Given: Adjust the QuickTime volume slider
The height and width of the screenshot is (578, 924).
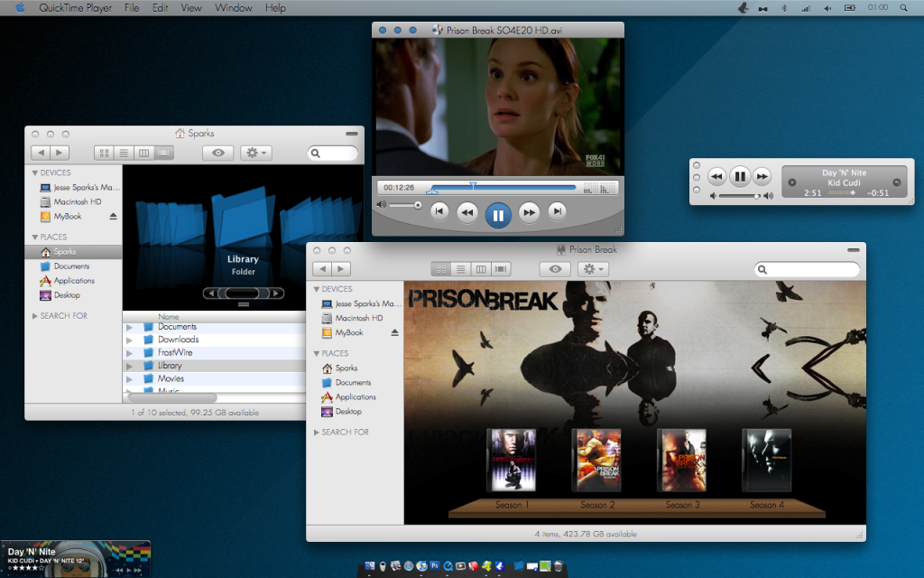Looking at the screenshot, I should (x=417, y=206).
